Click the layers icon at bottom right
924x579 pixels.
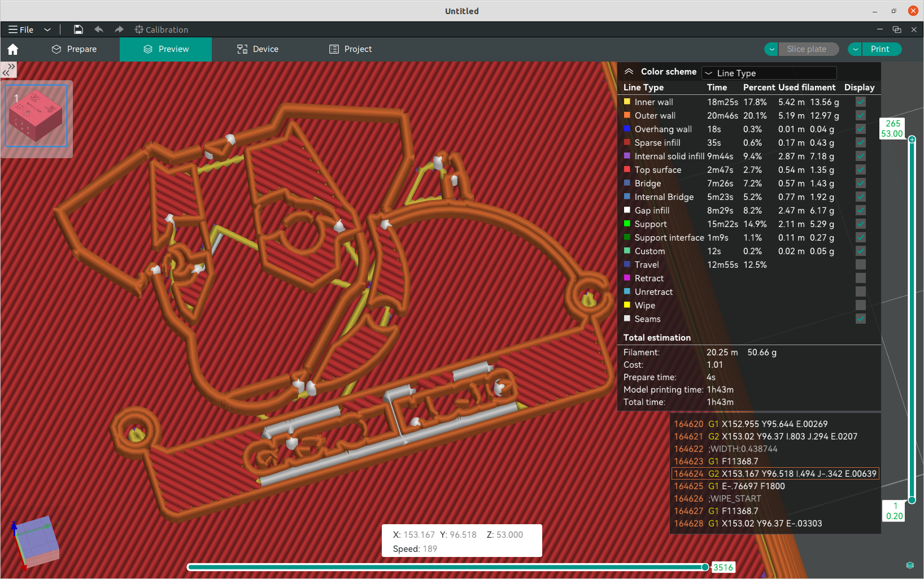(x=910, y=565)
